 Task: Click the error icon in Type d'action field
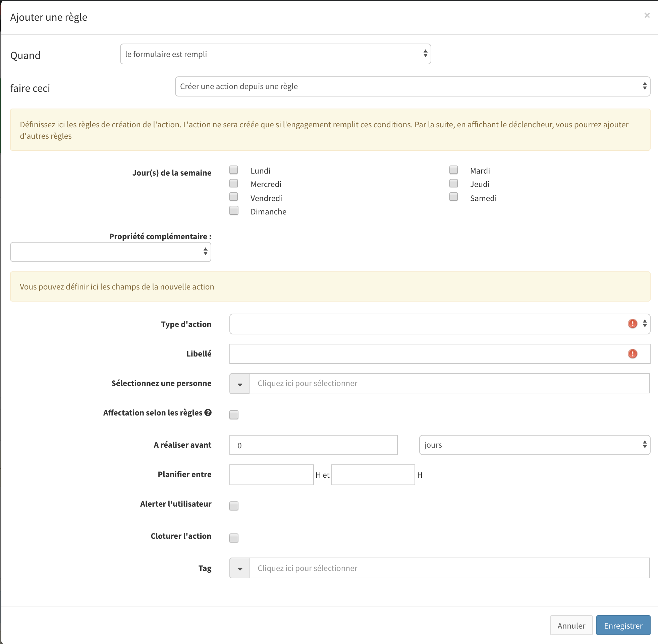pyautogui.click(x=632, y=324)
